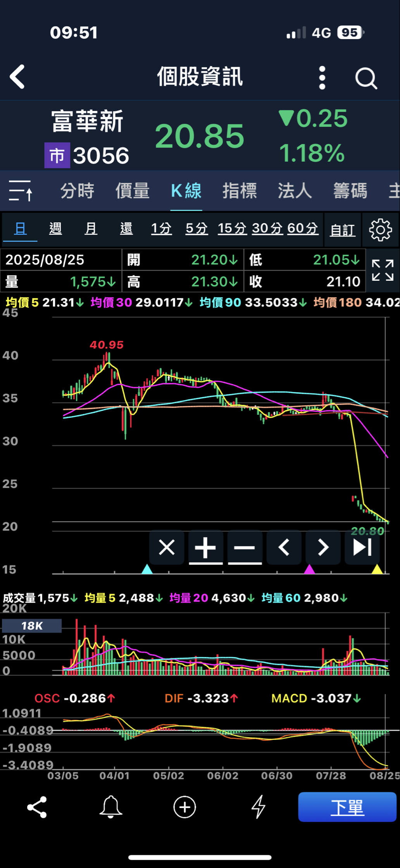Select weekly 週 period
The image size is (400, 868).
[x=55, y=228]
